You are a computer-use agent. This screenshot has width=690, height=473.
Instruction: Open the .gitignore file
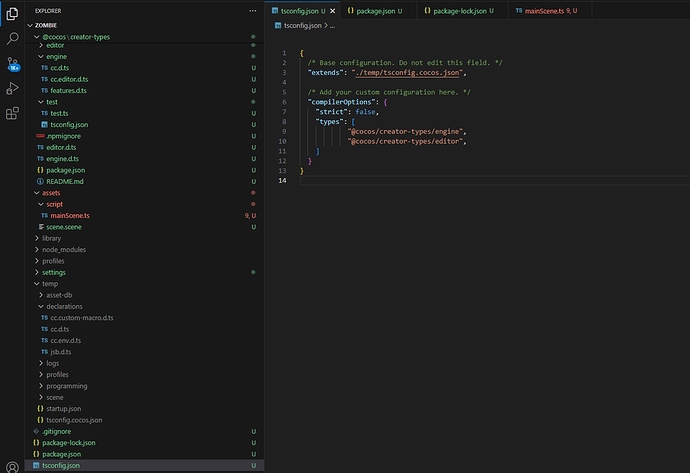[55, 431]
